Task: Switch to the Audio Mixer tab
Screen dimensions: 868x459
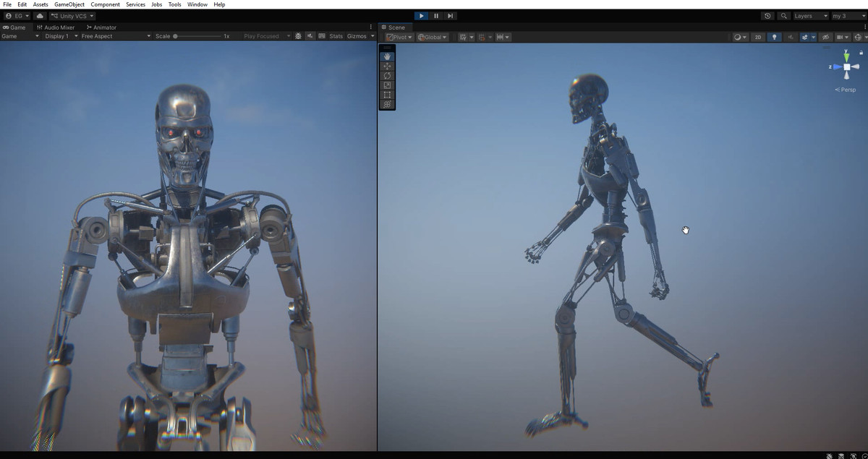Action: (x=56, y=27)
